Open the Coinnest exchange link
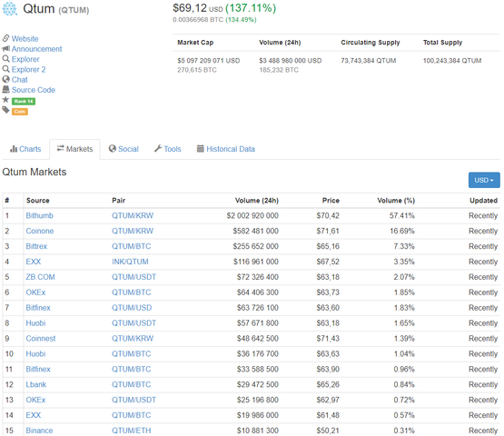Image resolution: width=504 pixels, height=436 pixels. pyautogui.click(x=41, y=338)
